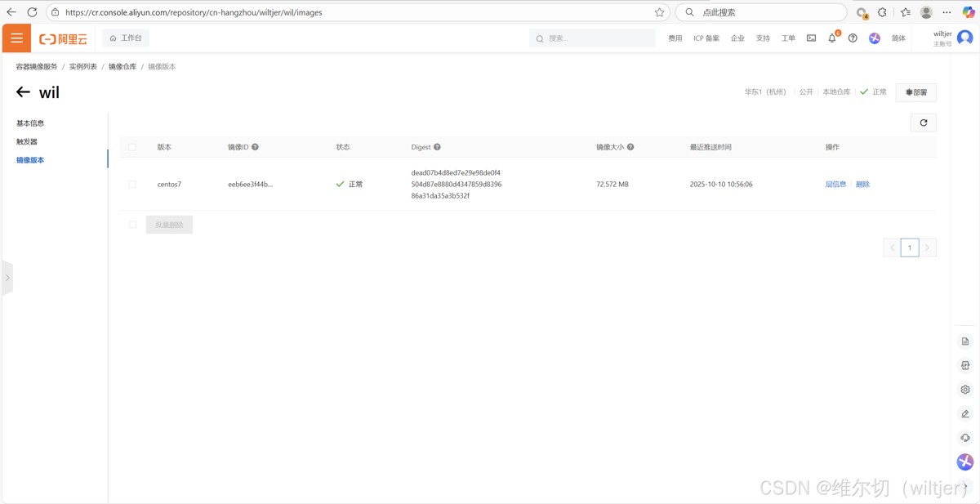
Task: Open the 企业 menu
Action: (x=737, y=38)
